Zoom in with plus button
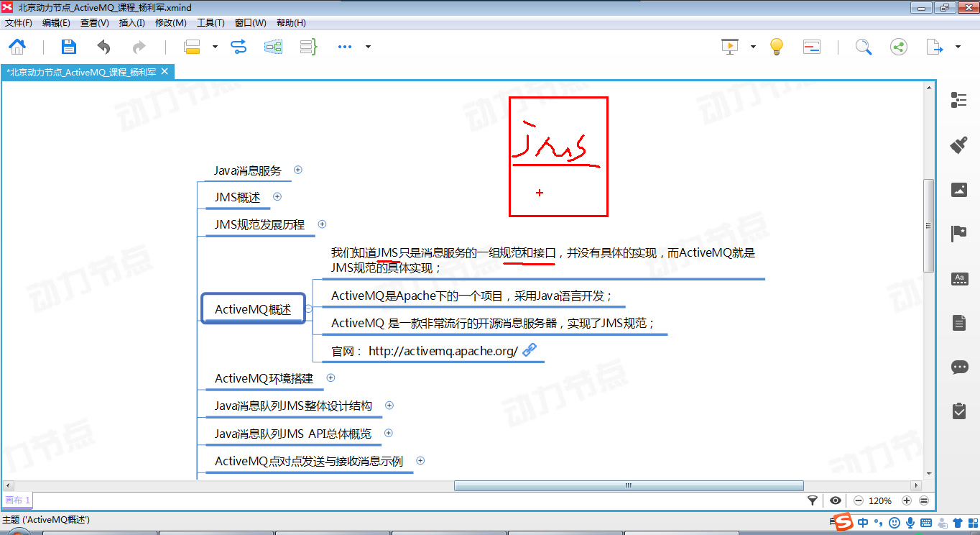The image size is (980, 535). coord(907,500)
